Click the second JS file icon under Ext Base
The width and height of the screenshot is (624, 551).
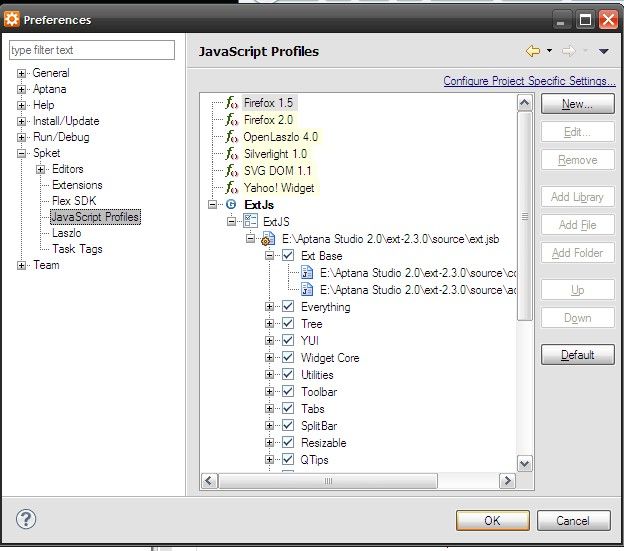[x=306, y=289]
